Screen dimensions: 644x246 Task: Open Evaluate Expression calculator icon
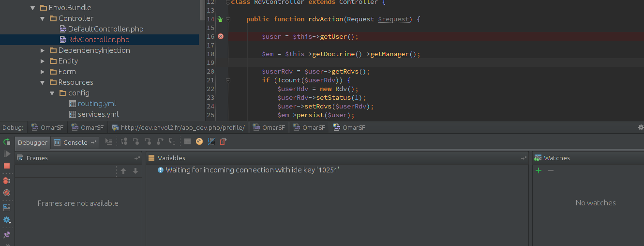point(187,141)
